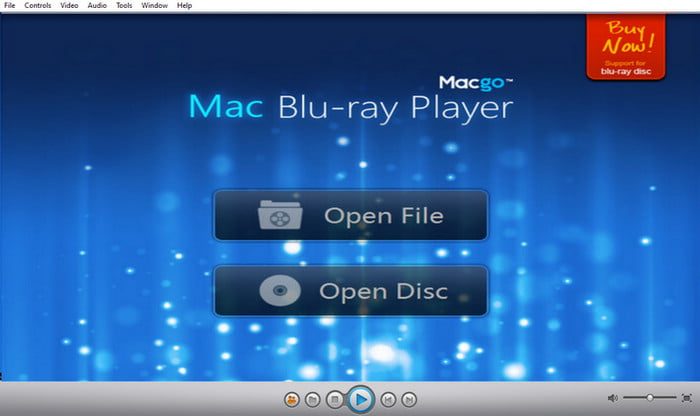Open the Help menu
700x416 pixels.
tap(184, 5)
